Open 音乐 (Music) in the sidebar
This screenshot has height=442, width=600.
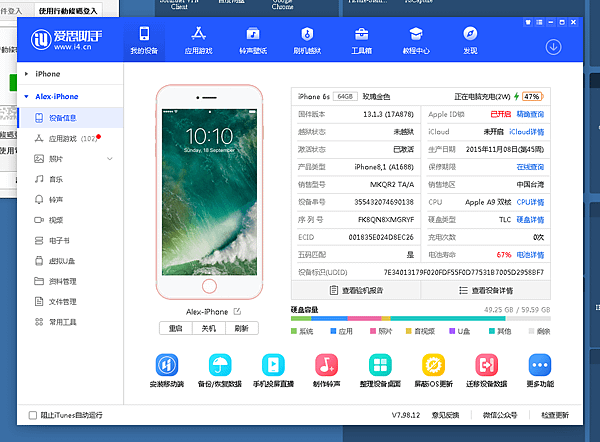coord(70,179)
